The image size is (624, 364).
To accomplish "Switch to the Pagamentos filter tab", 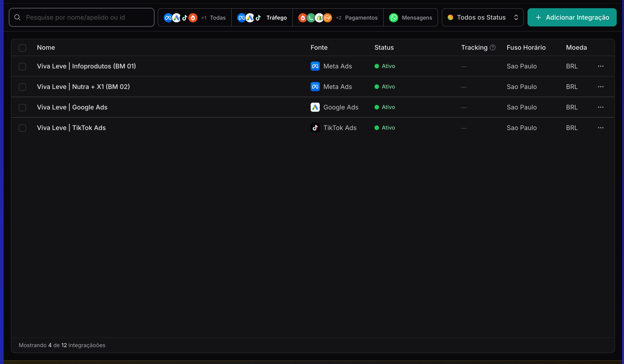I will tap(338, 18).
